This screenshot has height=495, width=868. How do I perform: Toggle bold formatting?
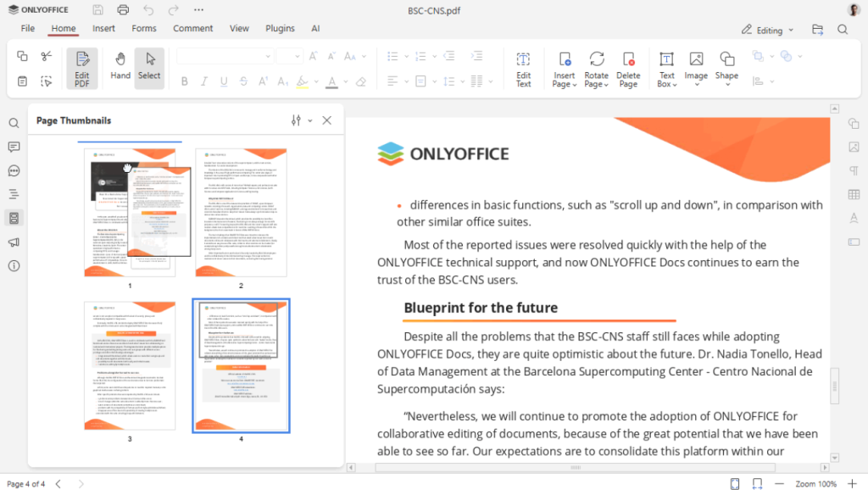pos(184,81)
